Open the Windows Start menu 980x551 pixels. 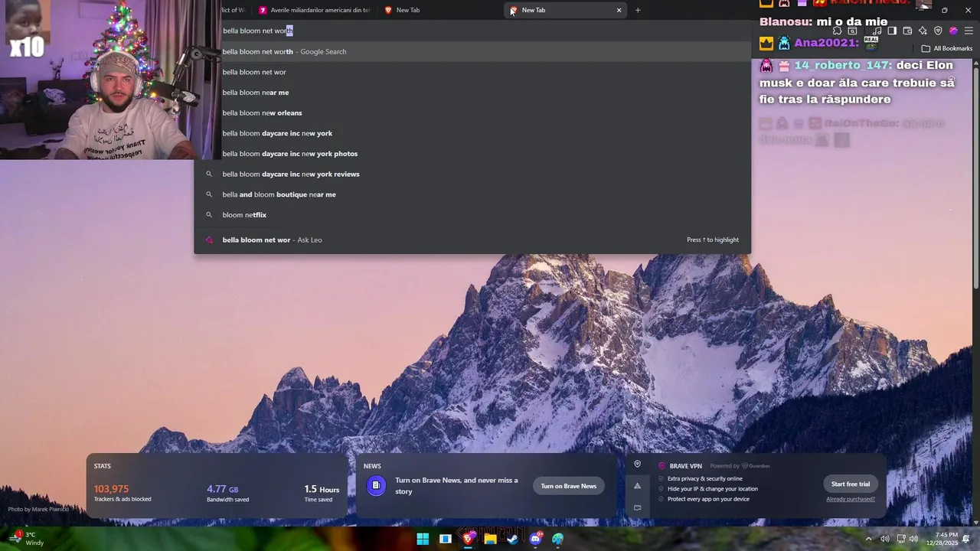point(423,539)
